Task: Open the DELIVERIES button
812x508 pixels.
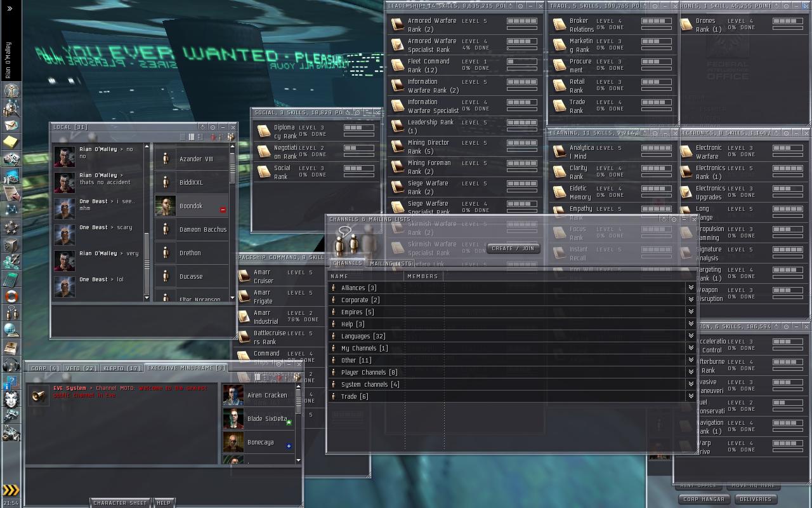Action: (756, 499)
